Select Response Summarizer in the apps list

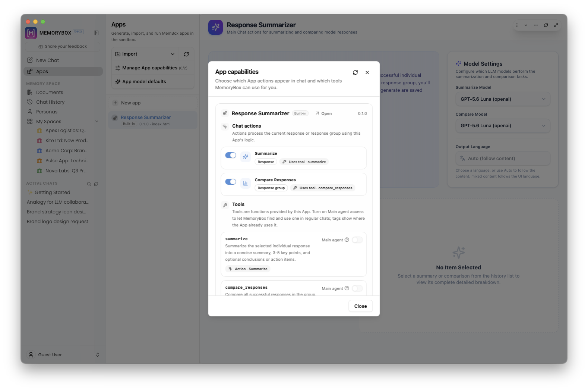pos(153,120)
